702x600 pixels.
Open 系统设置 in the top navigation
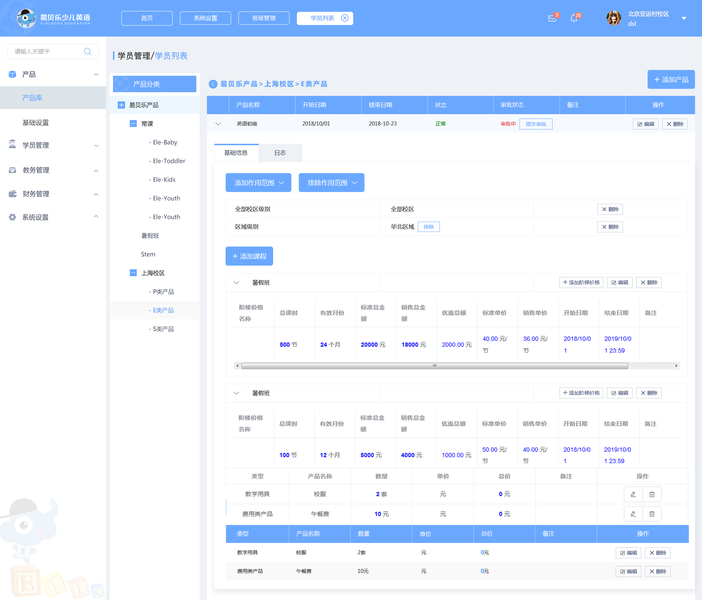(205, 18)
